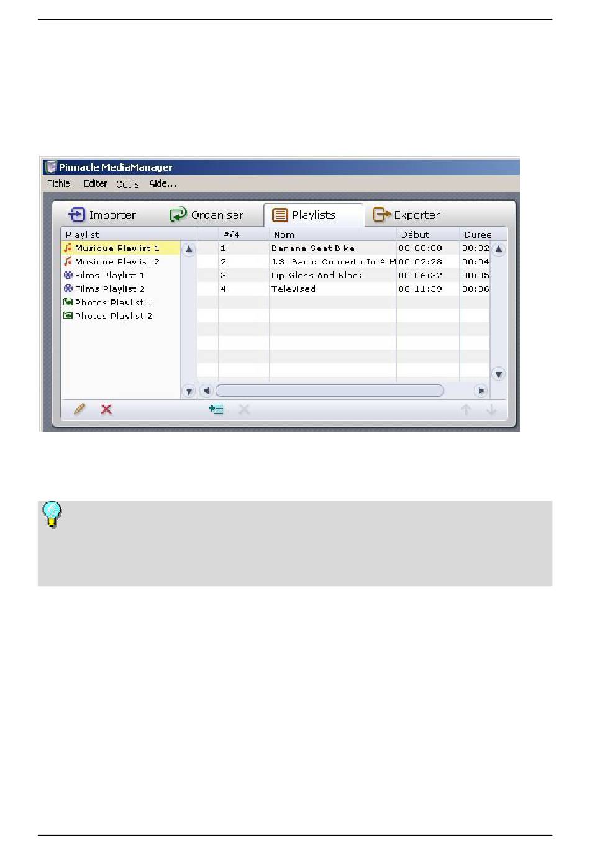Click the add tracks to playlist icon
The image size is (590, 868).
click(216, 409)
